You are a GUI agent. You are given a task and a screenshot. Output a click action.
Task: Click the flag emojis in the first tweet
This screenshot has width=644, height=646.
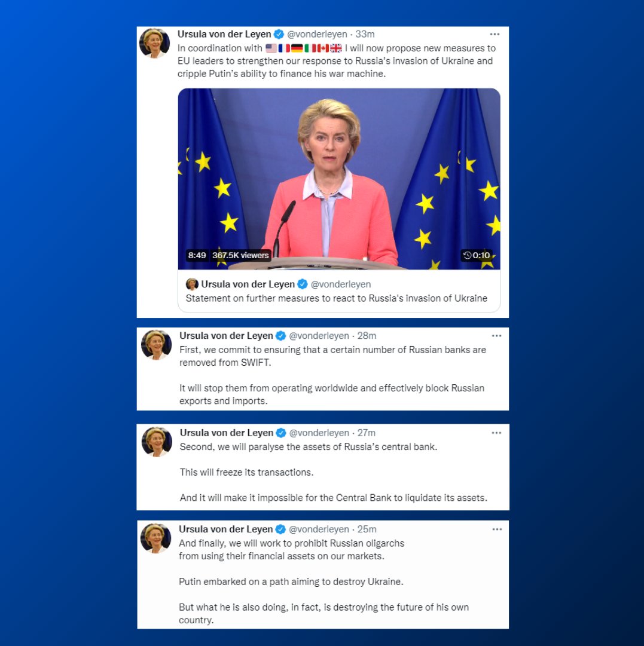click(x=303, y=48)
